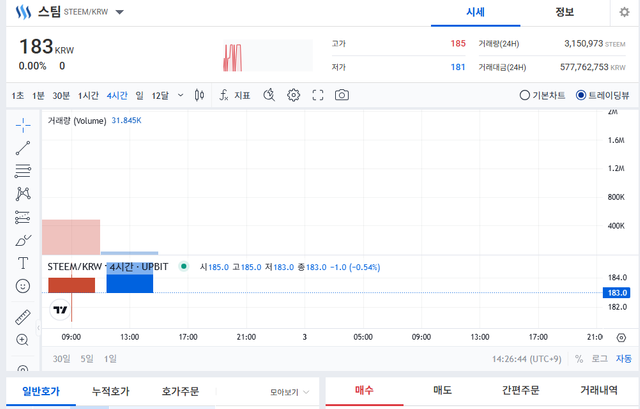Toggle percent (%) scale mode
640x409 pixels.
[579, 359]
